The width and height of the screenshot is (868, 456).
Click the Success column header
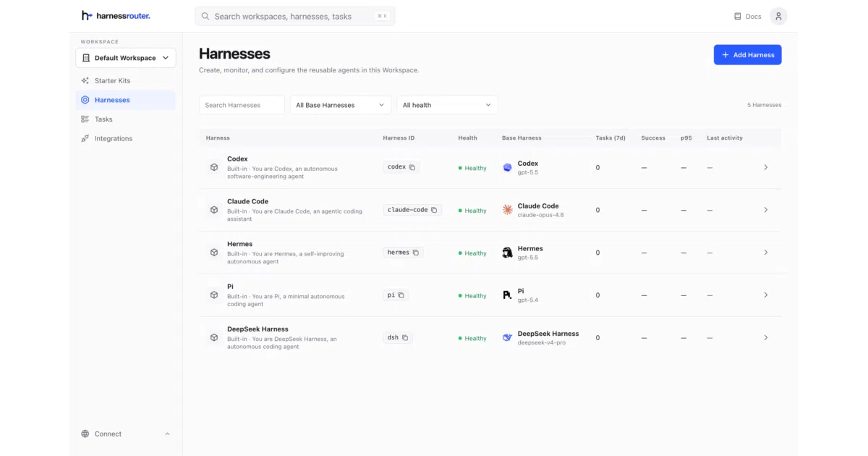coord(653,138)
